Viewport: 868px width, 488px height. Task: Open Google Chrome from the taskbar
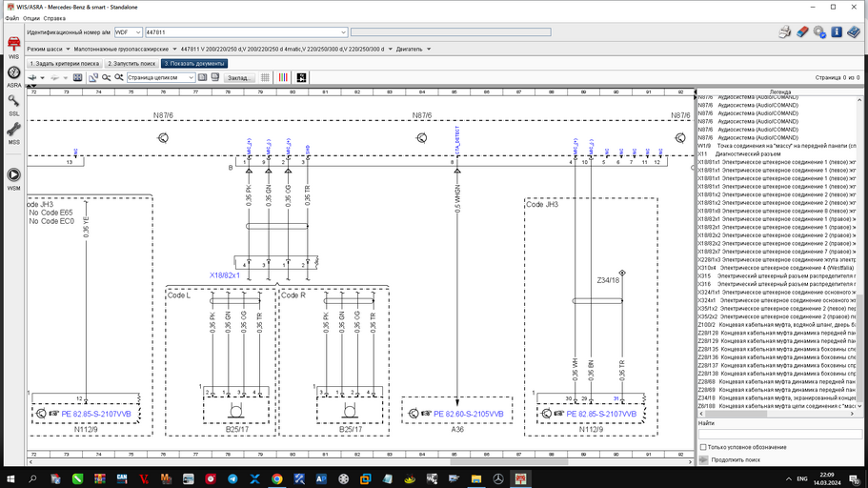[x=276, y=478]
